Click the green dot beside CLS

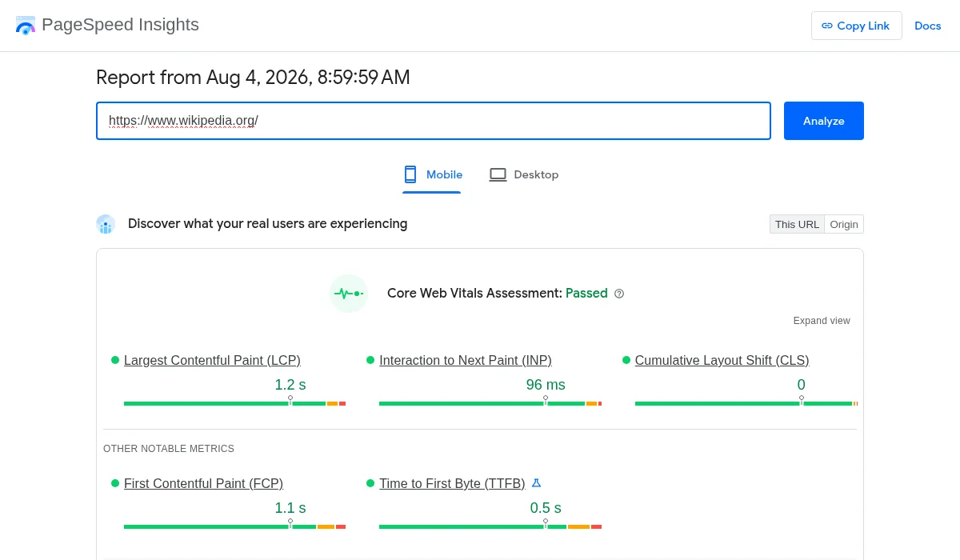[626, 360]
